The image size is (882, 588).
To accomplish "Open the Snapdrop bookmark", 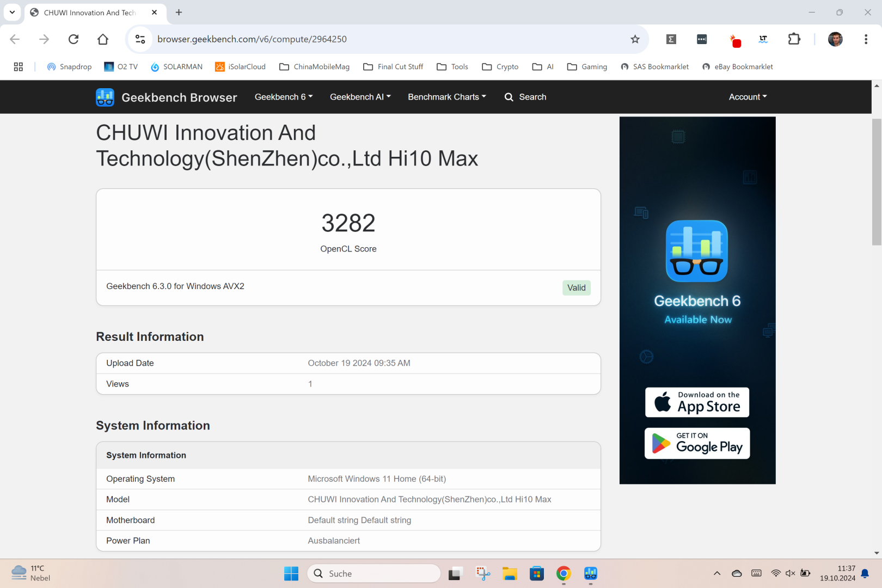I will (x=69, y=67).
